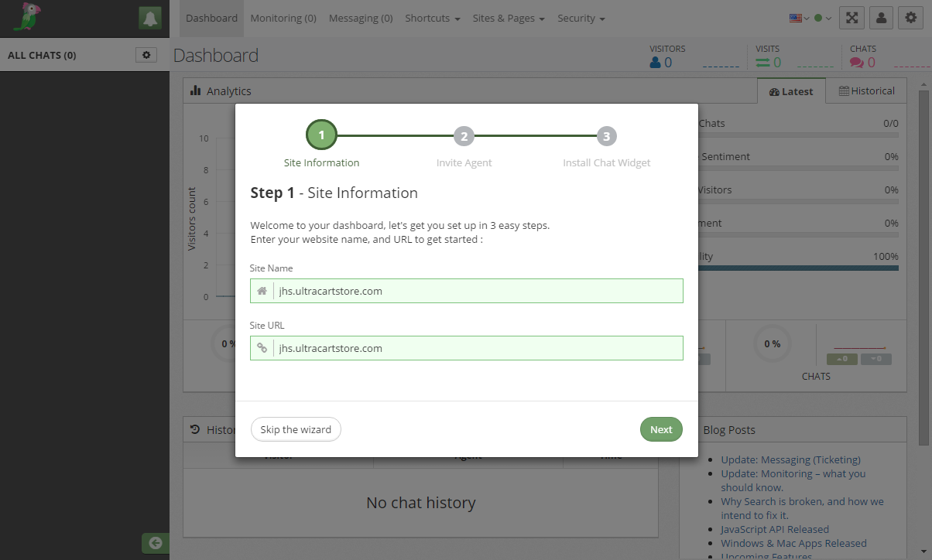Expand the Security menu
Image resolution: width=932 pixels, height=560 pixels.
pyautogui.click(x=581, y=19)
